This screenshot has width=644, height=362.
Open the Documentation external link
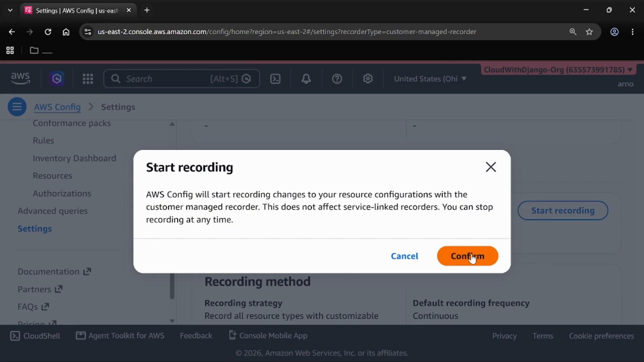(x=54, y=271)
